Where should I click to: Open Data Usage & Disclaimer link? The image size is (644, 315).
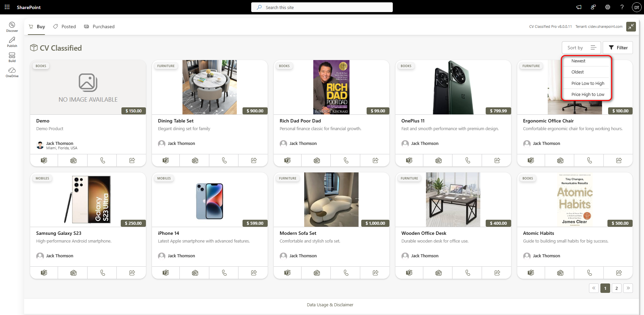330,305
